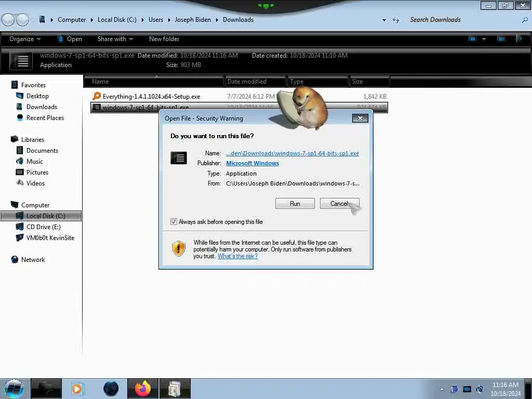Click the Everything setup file icon
Viewport: 532px width, 399px height.
97,96
